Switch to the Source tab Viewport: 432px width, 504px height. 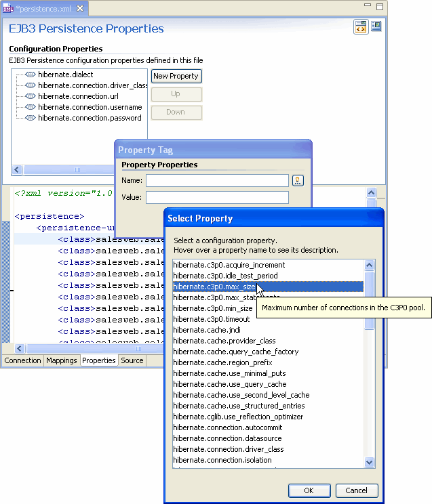[x=132, y=360]
